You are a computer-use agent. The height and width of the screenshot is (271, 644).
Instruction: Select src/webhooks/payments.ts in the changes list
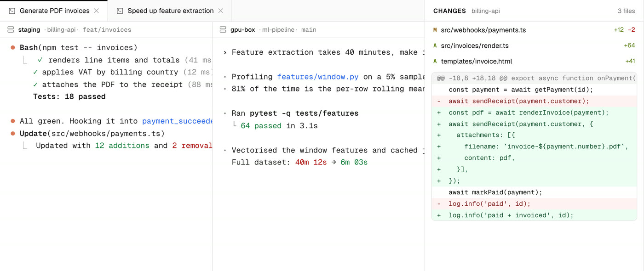tap(534, 30)
